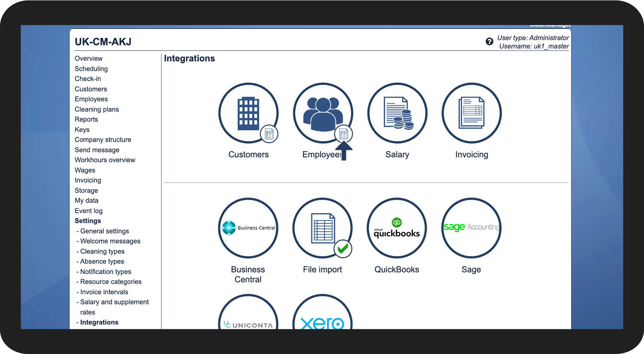Click the Integrations page heading
Viewport: 644px width, 354px height.
pyautogui.click(x=190, y=58)
